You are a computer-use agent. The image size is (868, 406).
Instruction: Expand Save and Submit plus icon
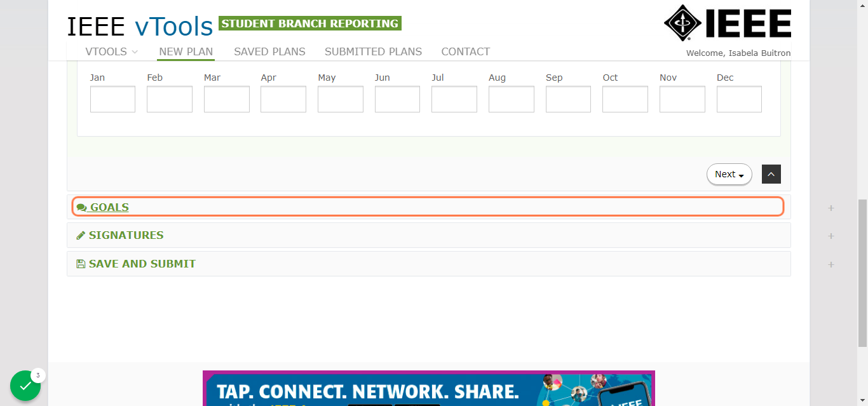click(x=831, y=264)
